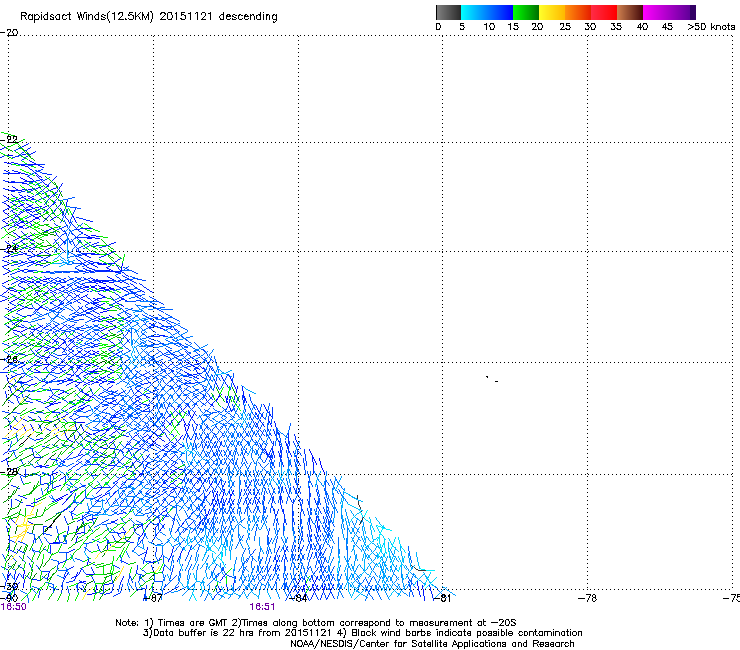Click the green 15-20 knots legend segment
This screenshot has width=740, height=650.
click(x=526, y=12)
